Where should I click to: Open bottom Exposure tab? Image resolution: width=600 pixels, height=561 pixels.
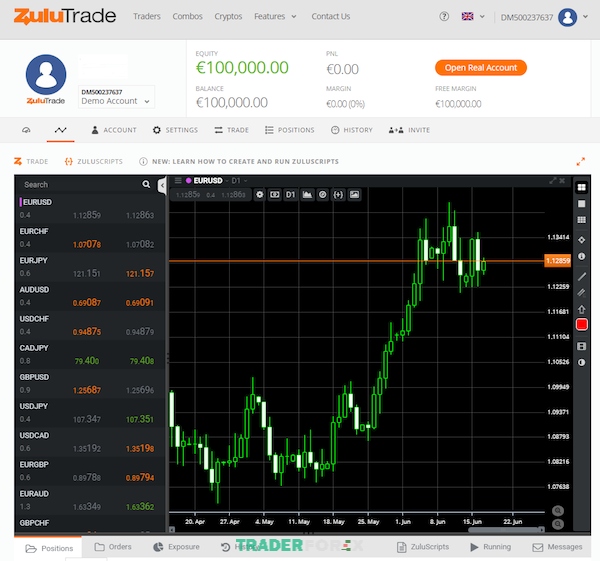click(x=176, y=547)
